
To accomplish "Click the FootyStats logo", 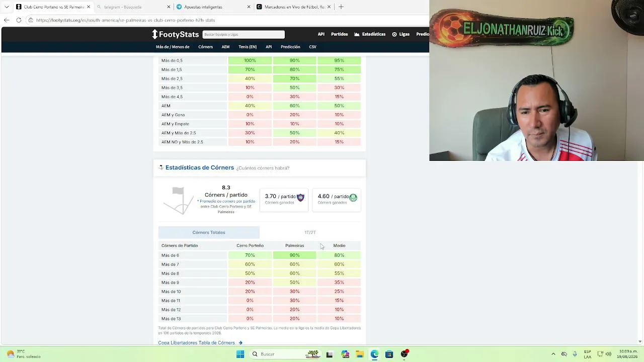I will 176,34.
